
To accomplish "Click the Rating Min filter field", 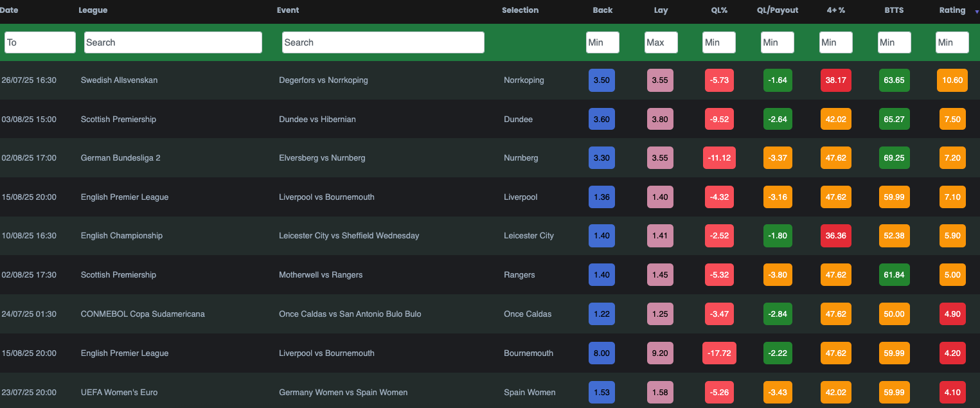I will pos(952,42).
